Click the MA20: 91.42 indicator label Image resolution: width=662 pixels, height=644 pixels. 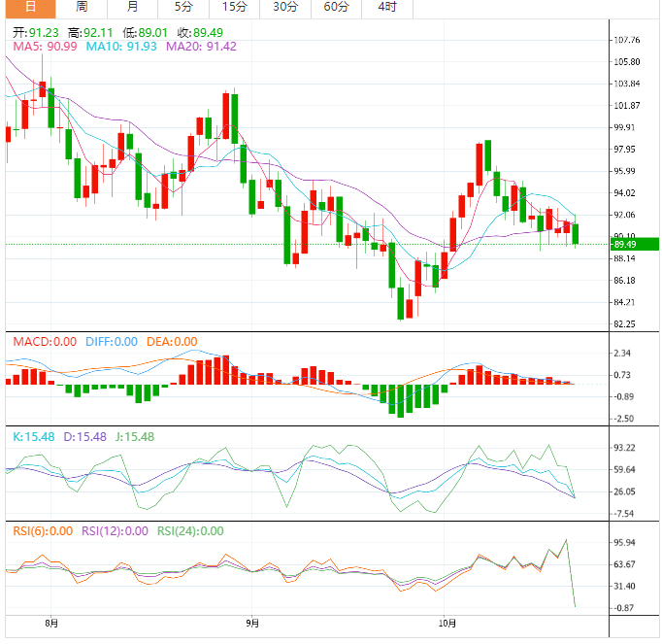pyautogui.click(x=201, y=46)
